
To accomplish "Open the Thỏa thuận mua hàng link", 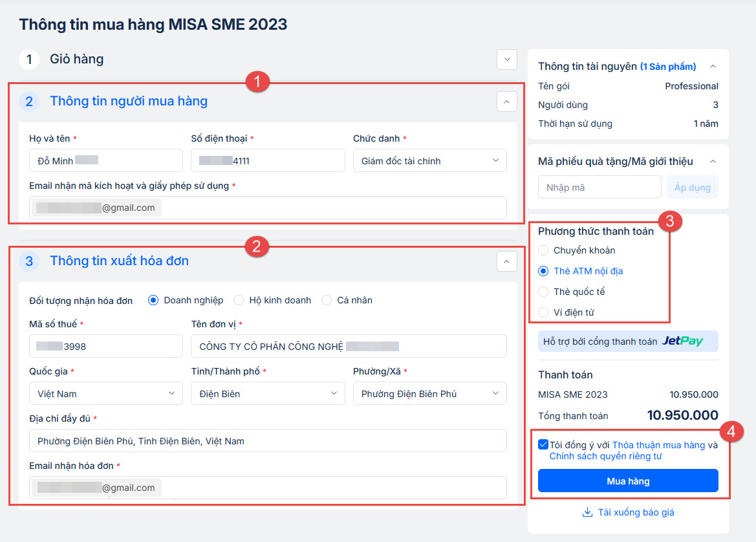I will coord(658,445).
